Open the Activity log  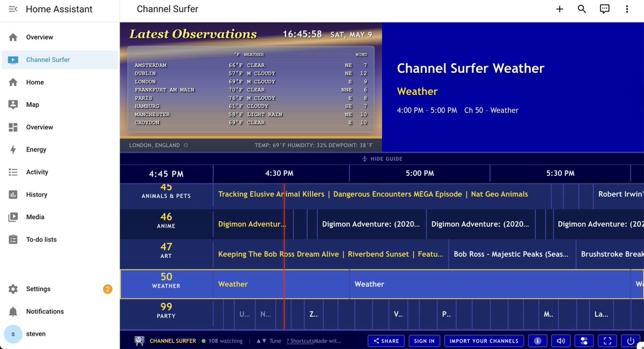(x=60, y=172)
